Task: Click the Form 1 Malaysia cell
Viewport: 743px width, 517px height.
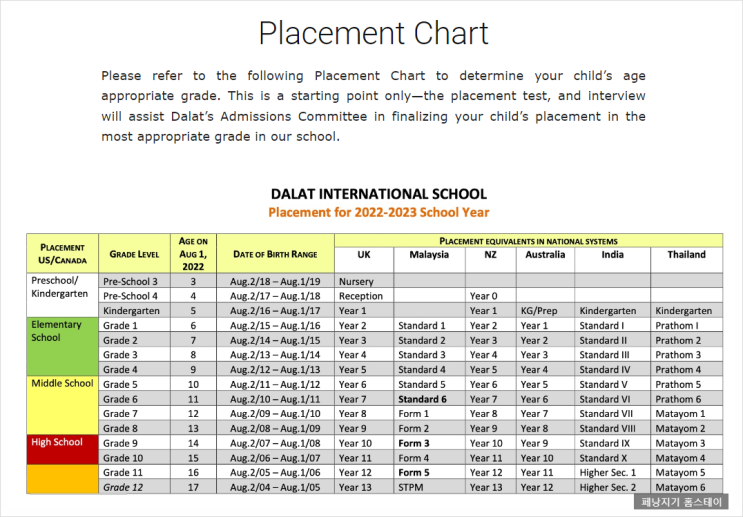Action: pos(429,413)
